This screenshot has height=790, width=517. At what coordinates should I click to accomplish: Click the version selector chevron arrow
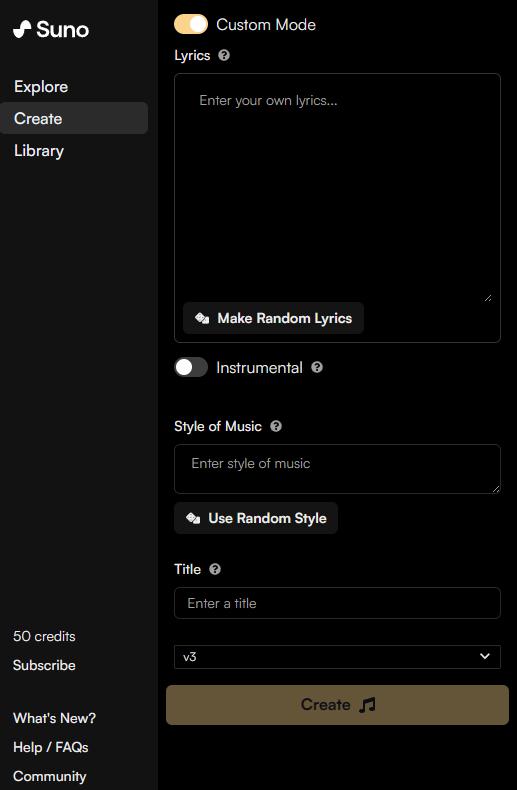pyautogui.click(x=485, y=656)
